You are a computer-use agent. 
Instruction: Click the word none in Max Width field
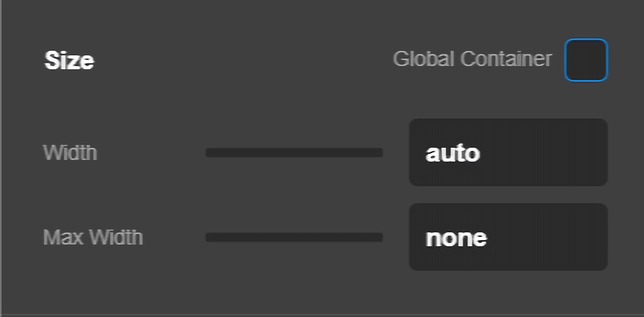(x=456, y=238)
